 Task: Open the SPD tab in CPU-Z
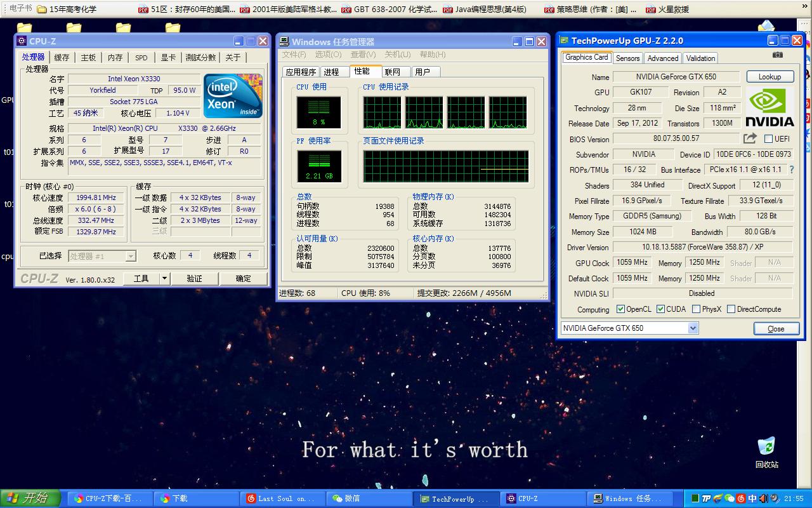[141, 57]
